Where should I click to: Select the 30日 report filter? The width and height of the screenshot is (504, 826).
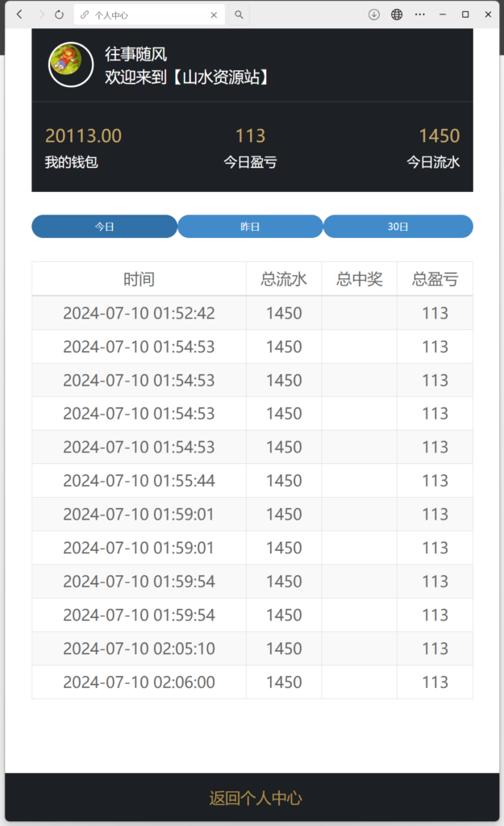tap(398, 227)
